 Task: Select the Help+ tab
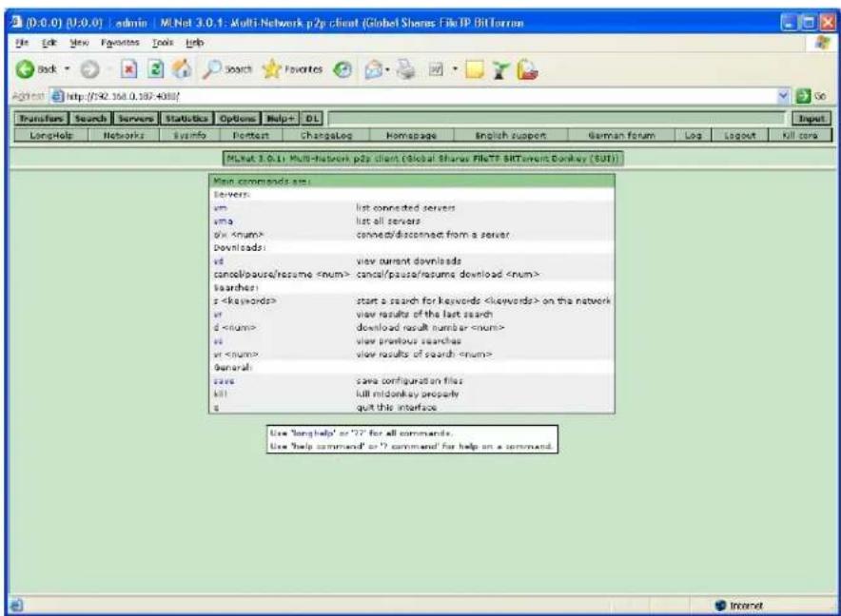point(281,119)
